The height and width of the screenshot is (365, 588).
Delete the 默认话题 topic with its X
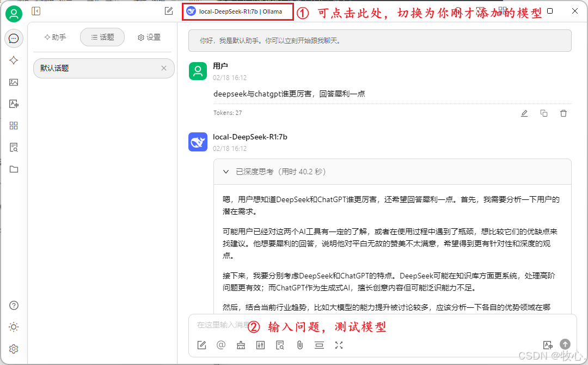[164, 68]
